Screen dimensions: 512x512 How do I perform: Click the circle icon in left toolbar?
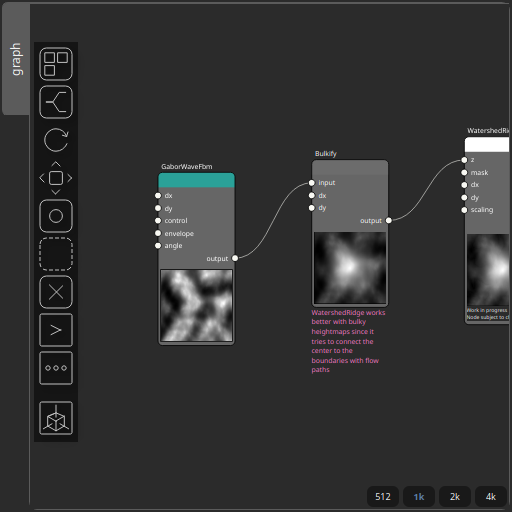[56, 216]
